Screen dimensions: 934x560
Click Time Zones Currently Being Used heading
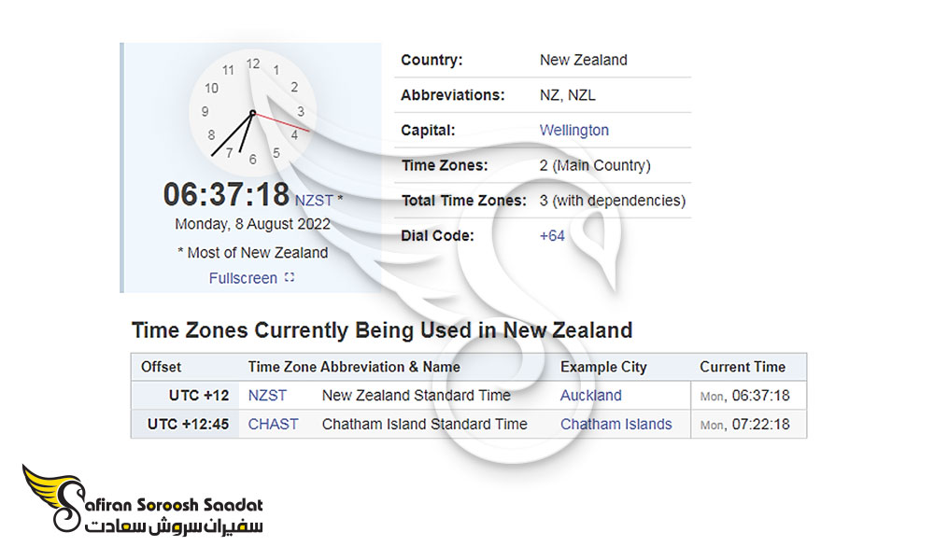tap(382, 330)
